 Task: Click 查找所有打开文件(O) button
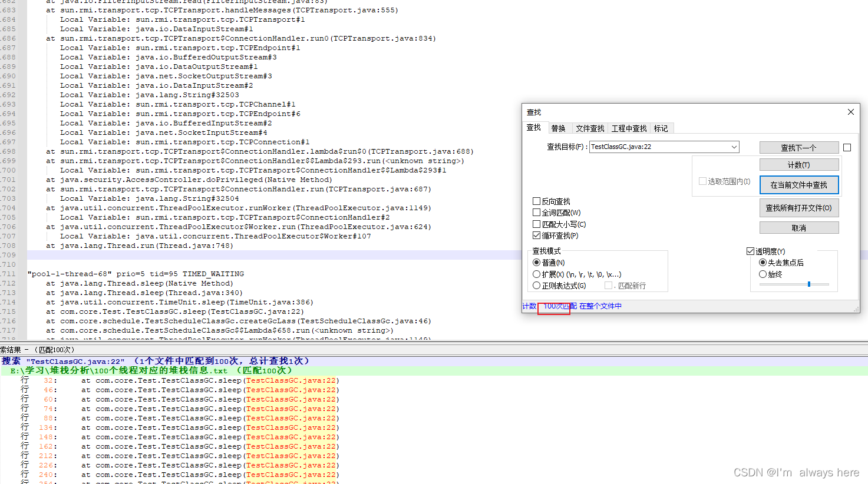tap(798, 208)
